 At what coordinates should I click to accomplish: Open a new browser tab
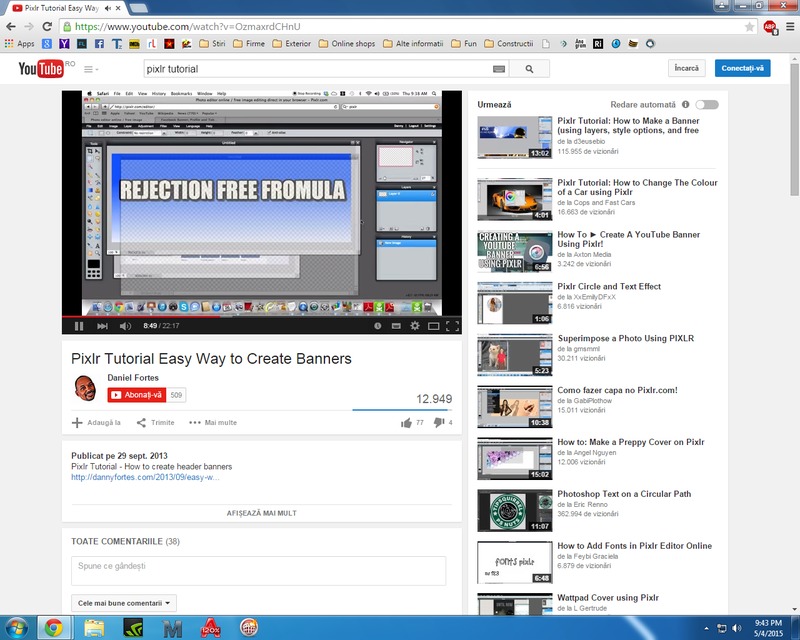tap(138, 8)
